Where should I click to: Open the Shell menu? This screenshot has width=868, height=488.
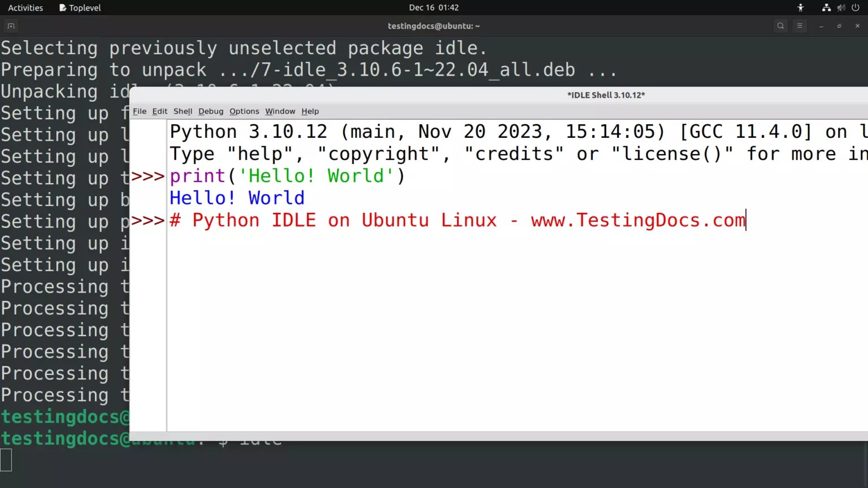183,111
